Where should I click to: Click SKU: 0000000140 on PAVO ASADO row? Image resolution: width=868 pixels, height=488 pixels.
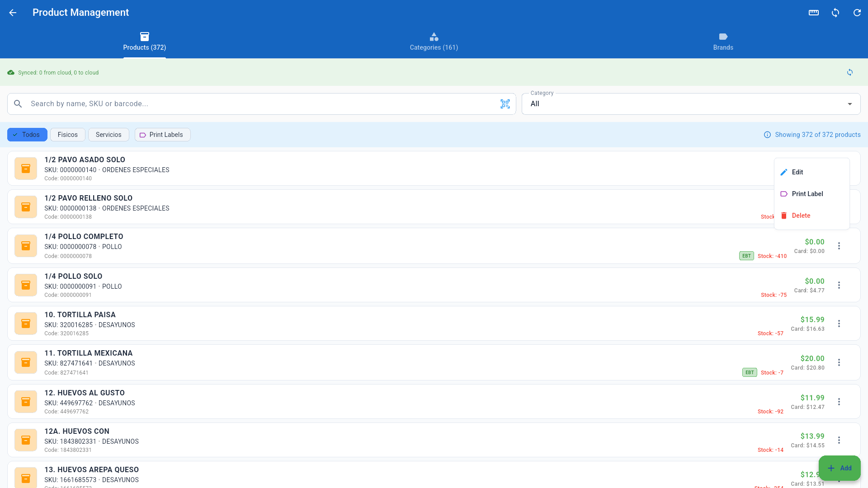point(71,170)
